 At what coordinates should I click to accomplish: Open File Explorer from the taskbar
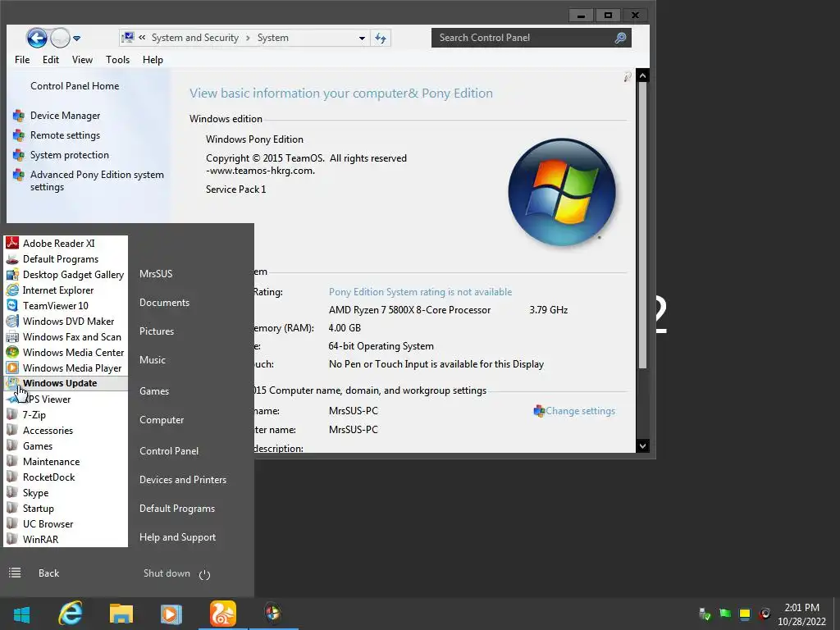121,614
